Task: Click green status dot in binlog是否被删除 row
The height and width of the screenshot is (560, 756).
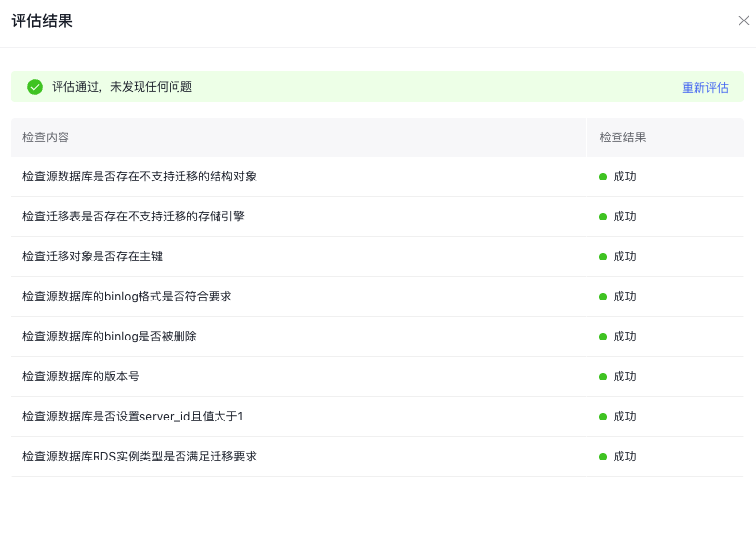Action: [x=603, y=337]
